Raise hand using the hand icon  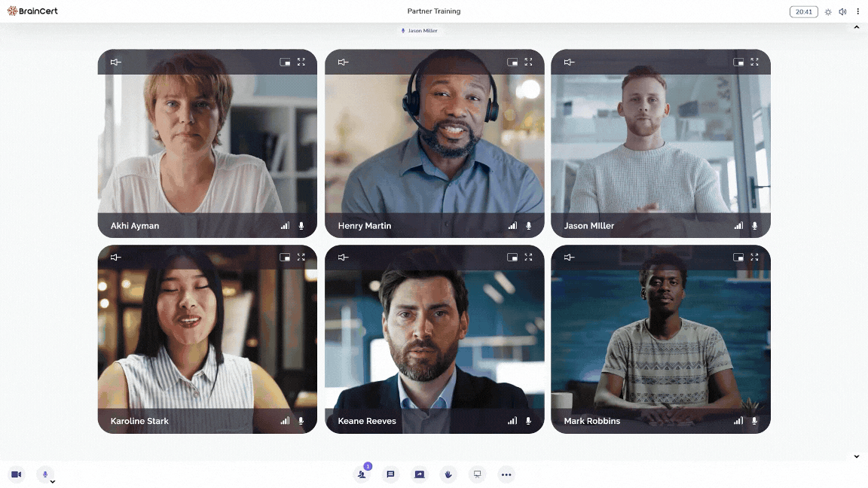point(448,474)
